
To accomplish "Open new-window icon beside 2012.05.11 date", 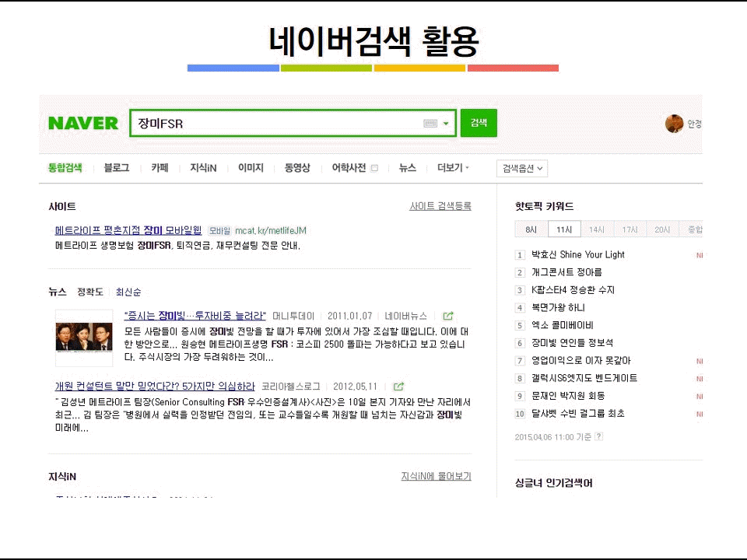I will (398, 387).
